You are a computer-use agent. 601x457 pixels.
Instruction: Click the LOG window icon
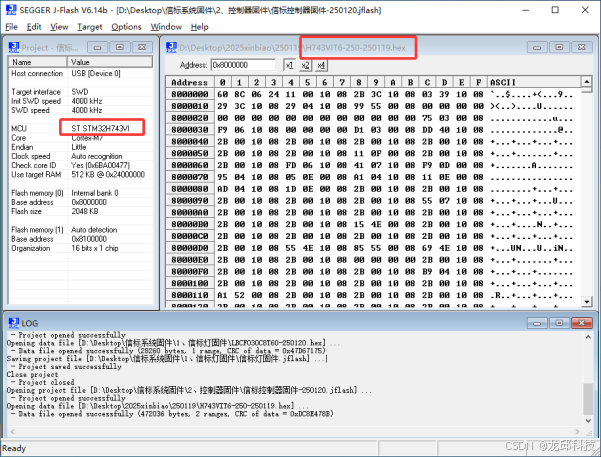coord(13,323)
